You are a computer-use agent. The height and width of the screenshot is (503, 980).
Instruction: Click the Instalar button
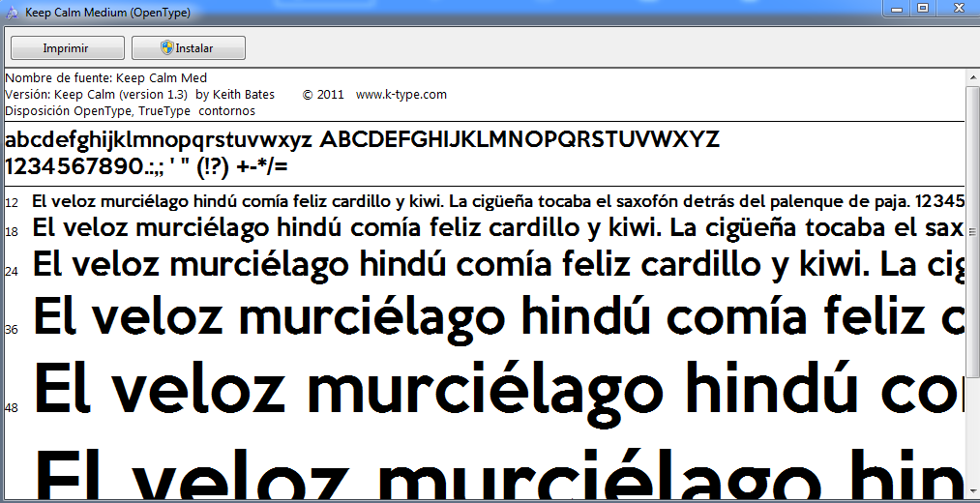pyautogui.click(x=188, y=48)
